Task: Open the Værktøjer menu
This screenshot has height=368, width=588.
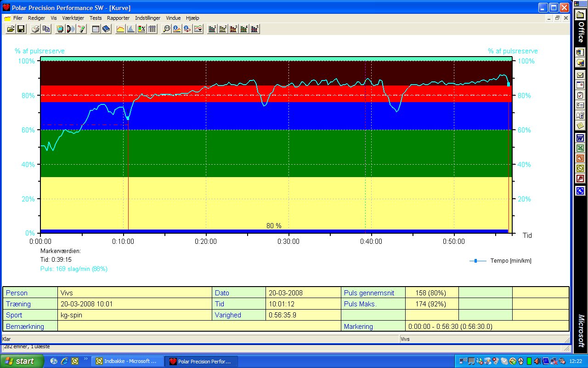Action: tap(73, 18)
